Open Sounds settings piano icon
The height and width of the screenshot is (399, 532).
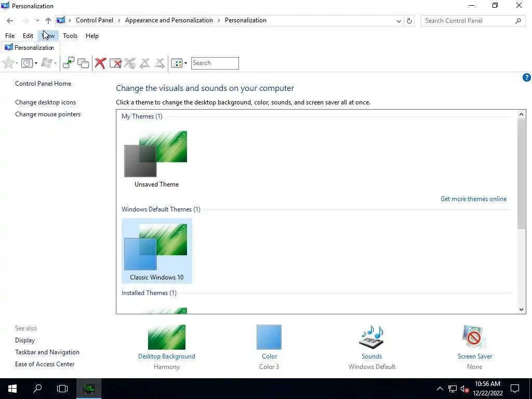coord(371,337)
